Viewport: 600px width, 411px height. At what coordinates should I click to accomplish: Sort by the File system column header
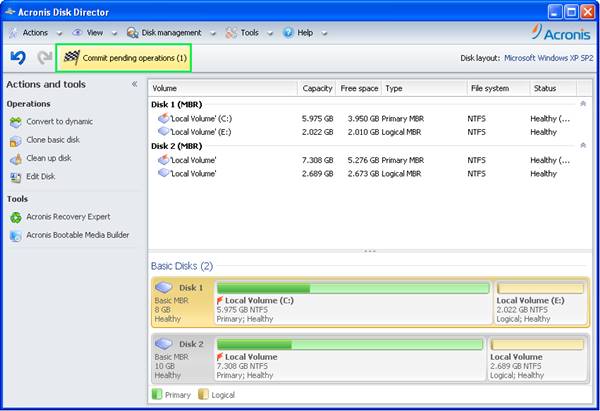click(498, 88)
